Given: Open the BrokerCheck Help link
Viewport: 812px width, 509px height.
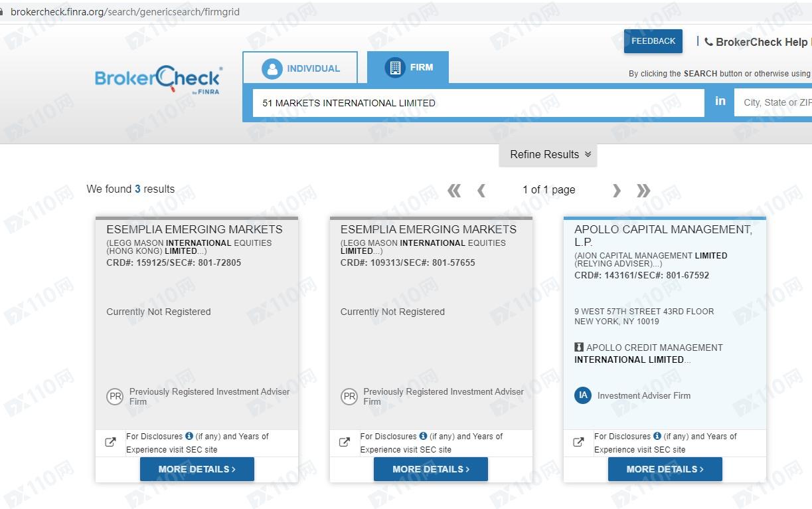Looking at the screenshot, I should (x=762, y=42).
